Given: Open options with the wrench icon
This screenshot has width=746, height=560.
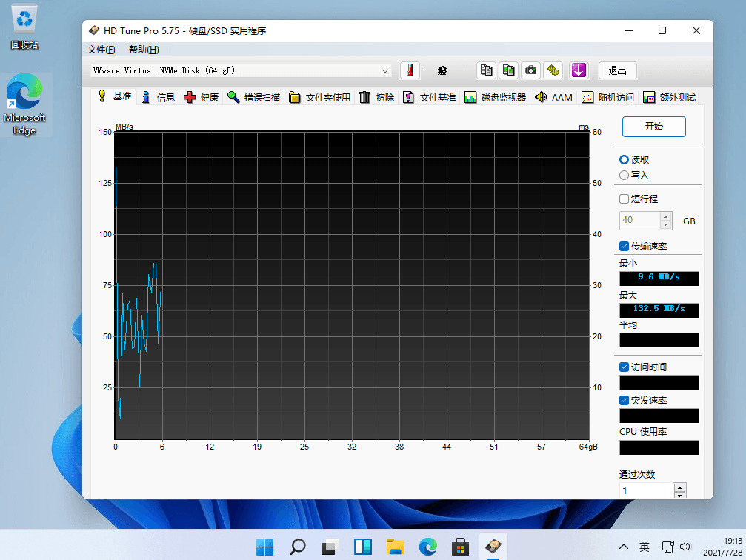Looking at the screenshot, I should click(553, 70).
